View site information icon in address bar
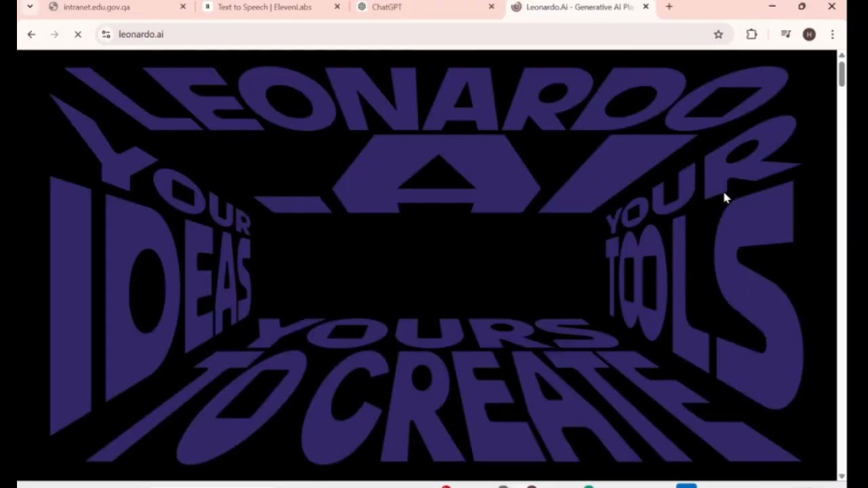 tap(105, 34)
